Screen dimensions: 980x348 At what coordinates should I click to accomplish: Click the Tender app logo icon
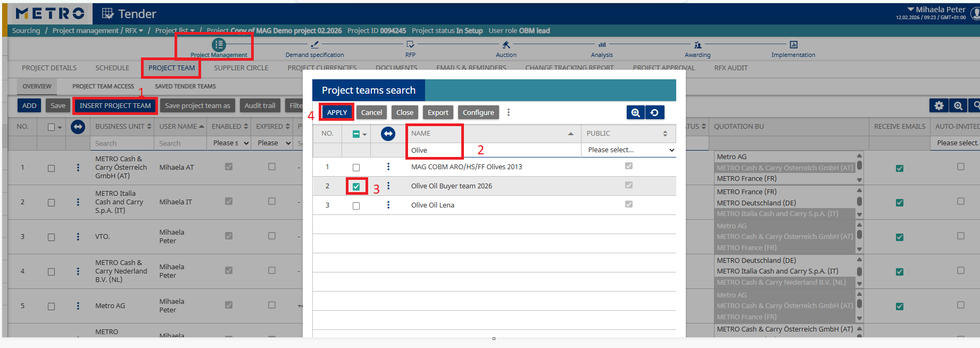click(x=107, y=13)
